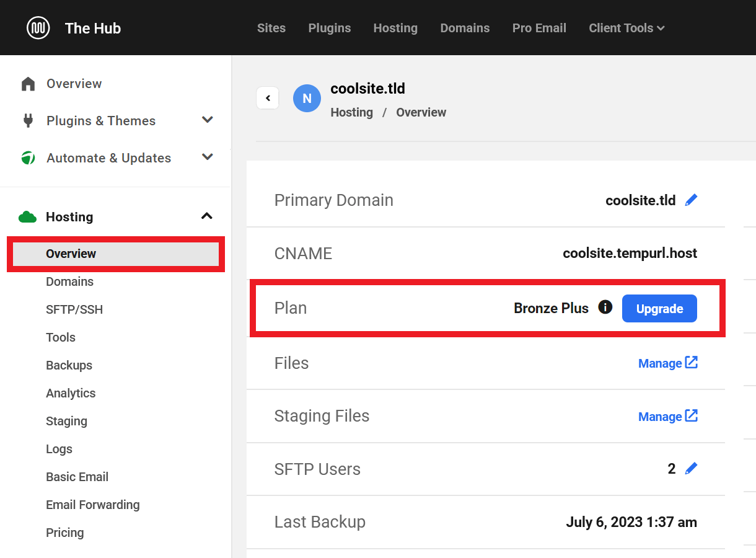Edit SFTP Users with pencil icon
Screen dimensions: 756x558
click(691, 469)
